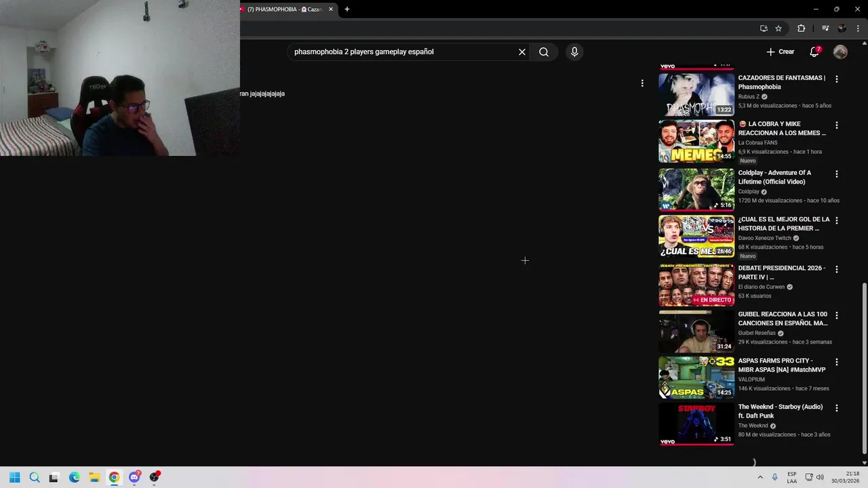Viewport: 868px width, 488px height.
Task: Open Task View on the taskbar
Action: coord(54,477)
